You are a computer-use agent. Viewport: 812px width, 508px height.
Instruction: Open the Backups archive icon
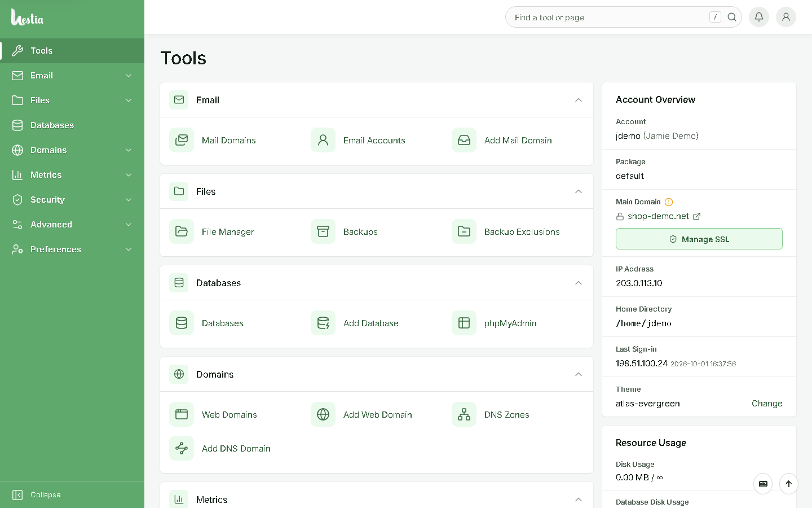(x=323, y=231)
